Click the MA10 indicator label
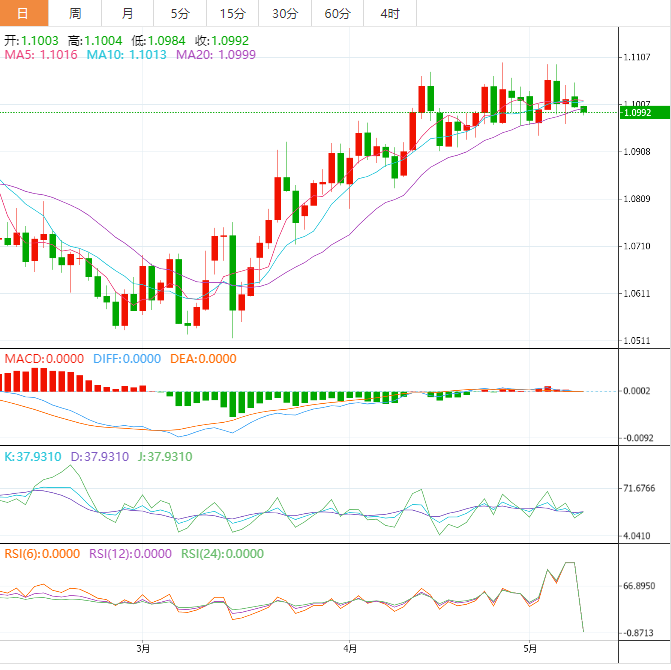The height and width of the screenshot is (670, 671). (126, 55)
